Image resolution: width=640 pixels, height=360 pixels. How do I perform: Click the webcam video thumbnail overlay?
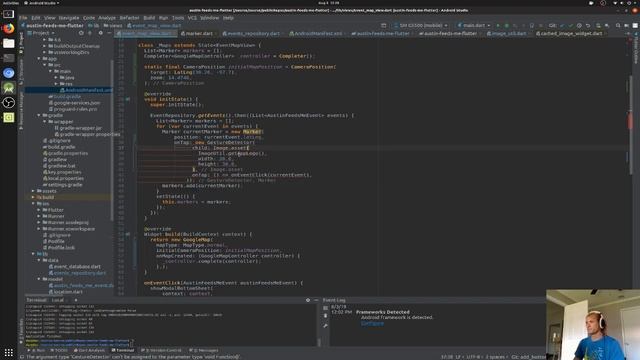click(x=593, y=325)
